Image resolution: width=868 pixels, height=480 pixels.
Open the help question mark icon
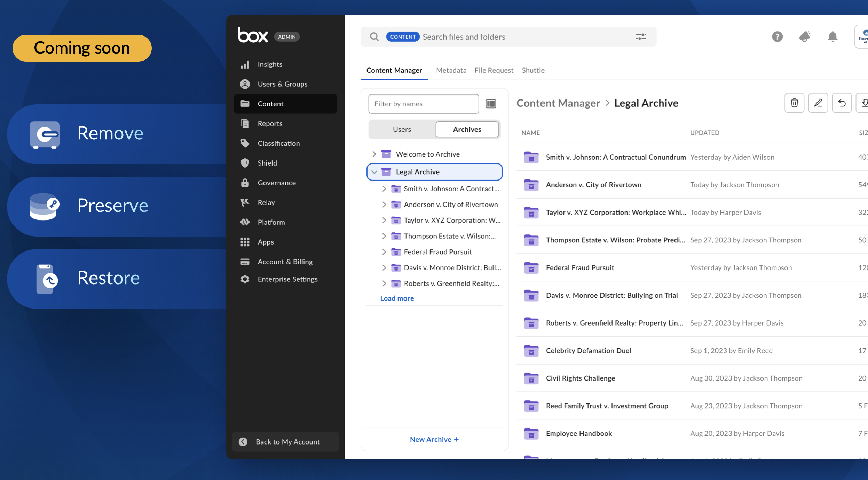(x=777, y=37)
